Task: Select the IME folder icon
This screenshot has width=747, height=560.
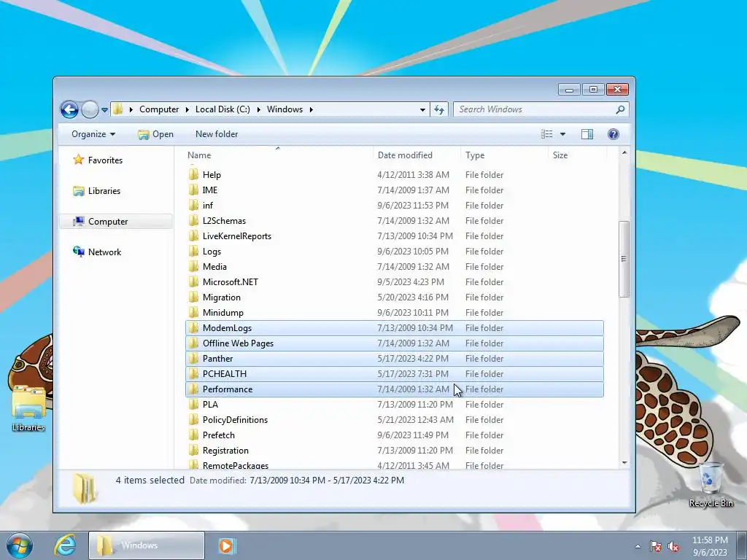Action: pyautogui.click(x=193, y=190)
